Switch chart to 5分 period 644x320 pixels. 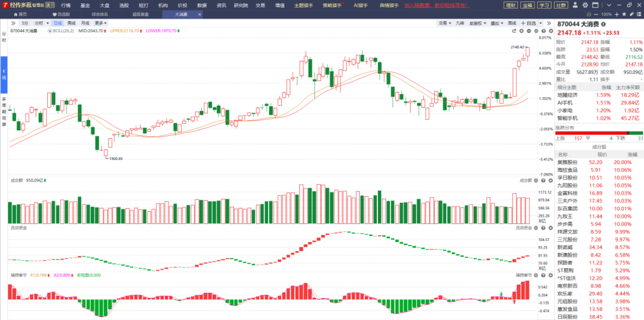pyautogui.click(x=25, y=23)
